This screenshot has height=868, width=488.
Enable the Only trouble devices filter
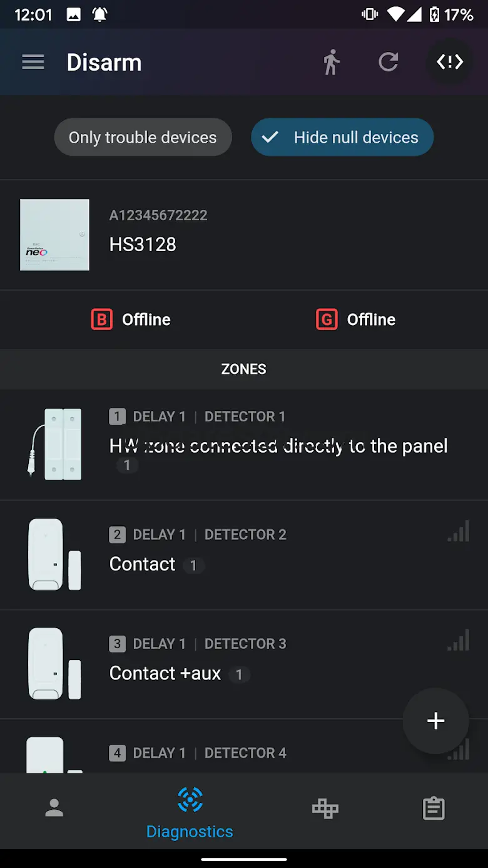(x=143, y=137)
